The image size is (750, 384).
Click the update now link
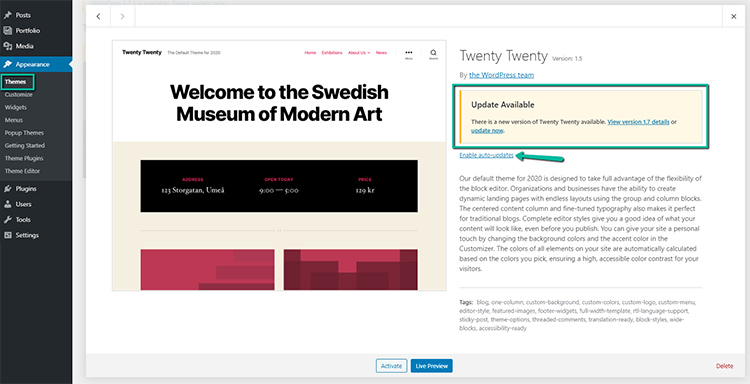pyautogui.click(x=487, y=131)
